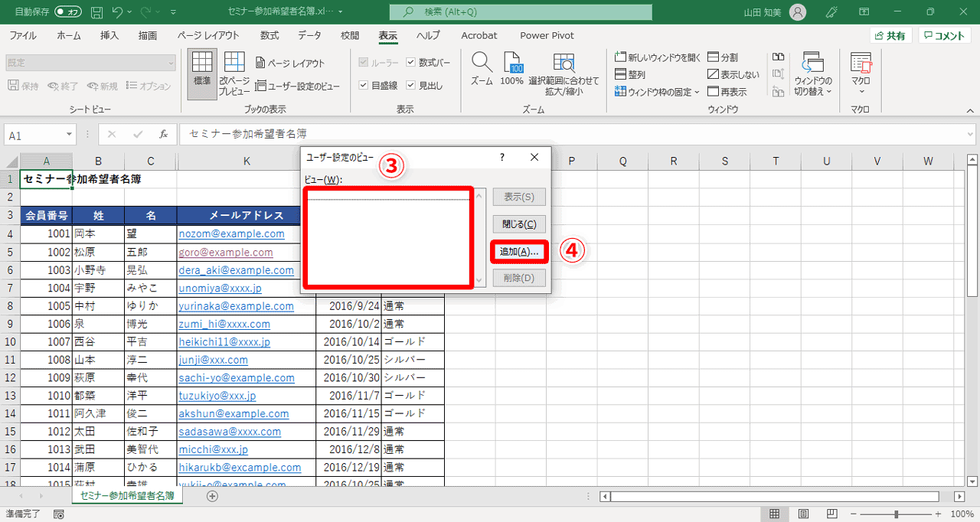Click the macro recording status bar icon
This screenshot has height=522, width=980.
coord(59,514)
